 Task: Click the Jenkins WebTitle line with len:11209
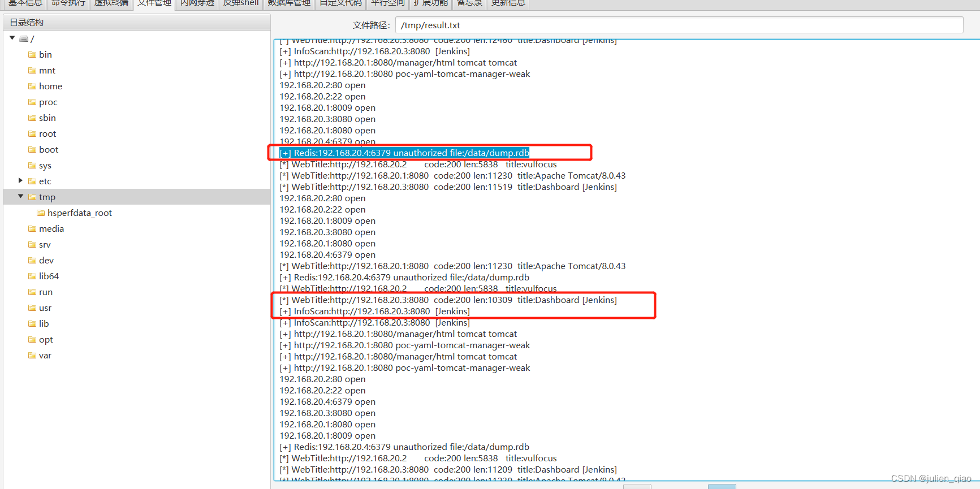point(448,470)
